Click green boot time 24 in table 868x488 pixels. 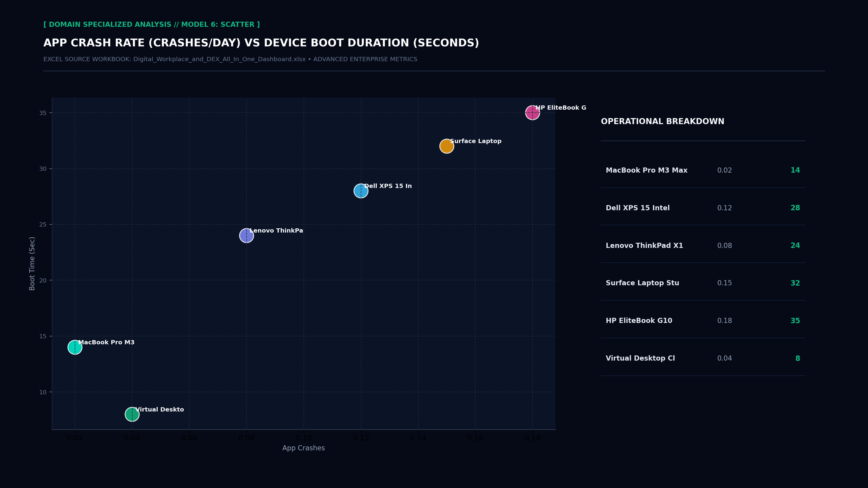[x=795, y=246]
